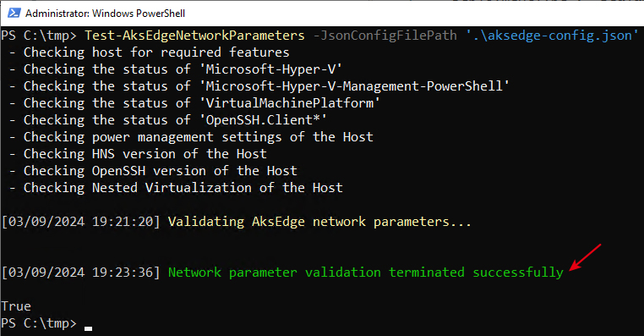This screenshot has height=336, width=644.
Task: Click the 19:21:20 timestamp
Action: click(122, 222)
